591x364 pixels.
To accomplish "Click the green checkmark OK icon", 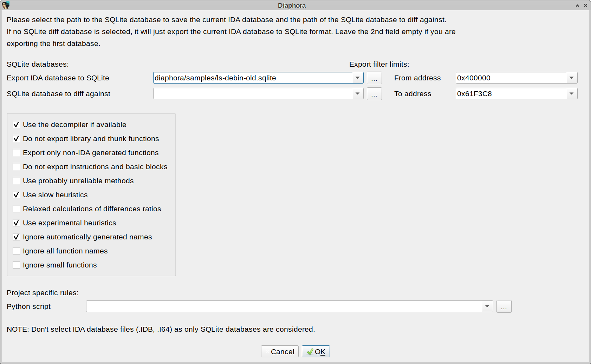I will 311,351.
